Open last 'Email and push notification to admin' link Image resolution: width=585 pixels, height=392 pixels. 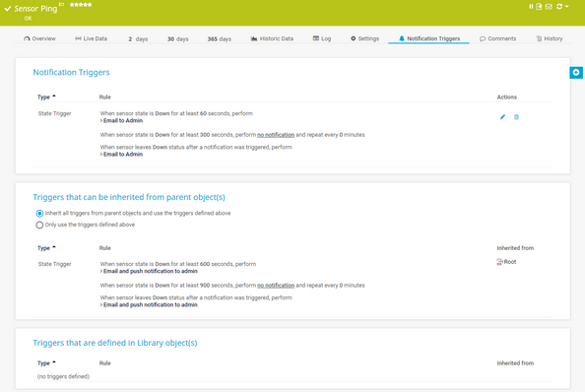click(151, 304)
